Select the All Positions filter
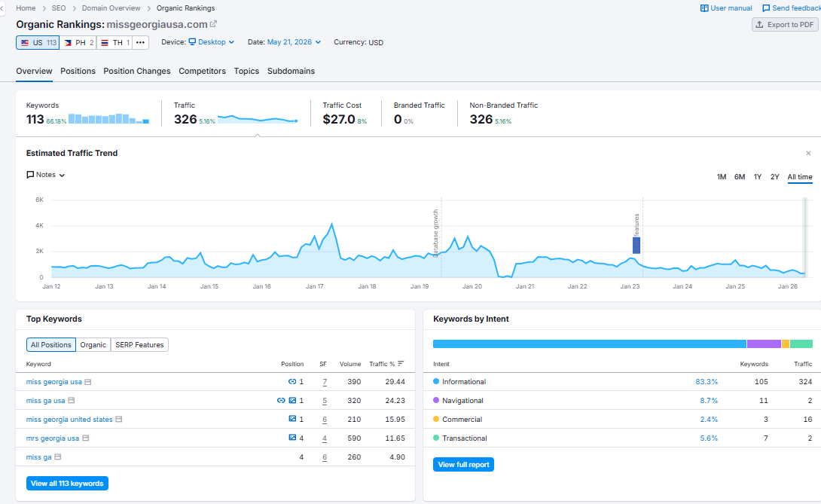 point(50,345)
